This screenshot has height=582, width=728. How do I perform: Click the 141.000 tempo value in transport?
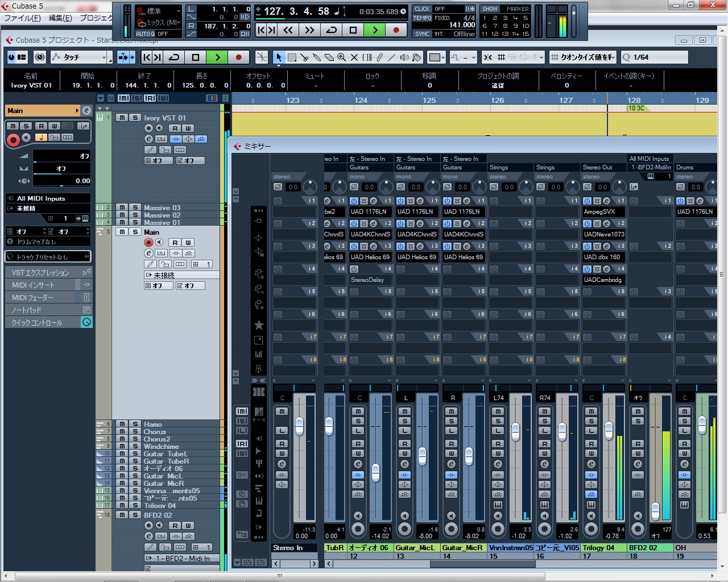[462, 25]
